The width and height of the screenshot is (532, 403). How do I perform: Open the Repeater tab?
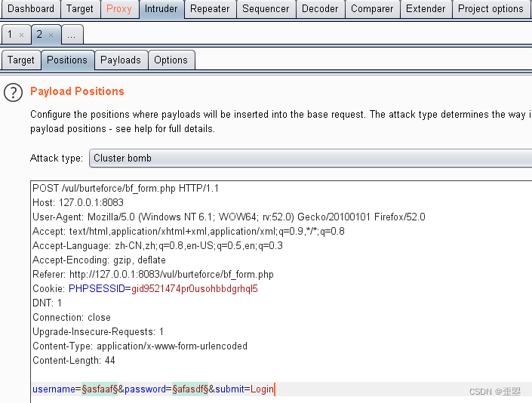210,9
